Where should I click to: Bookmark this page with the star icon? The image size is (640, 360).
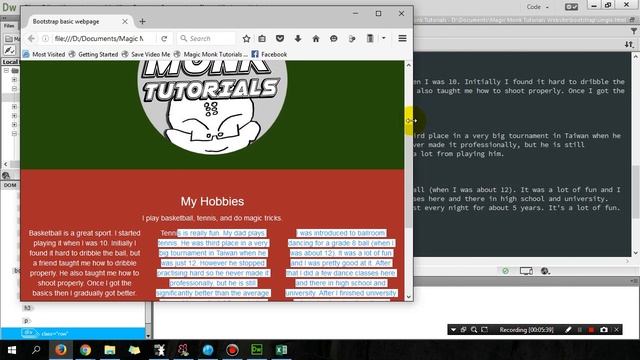pos(246,38)
